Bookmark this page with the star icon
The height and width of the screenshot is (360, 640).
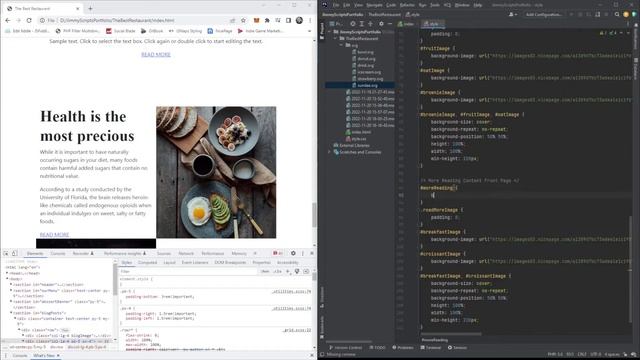tap(243, 20)
